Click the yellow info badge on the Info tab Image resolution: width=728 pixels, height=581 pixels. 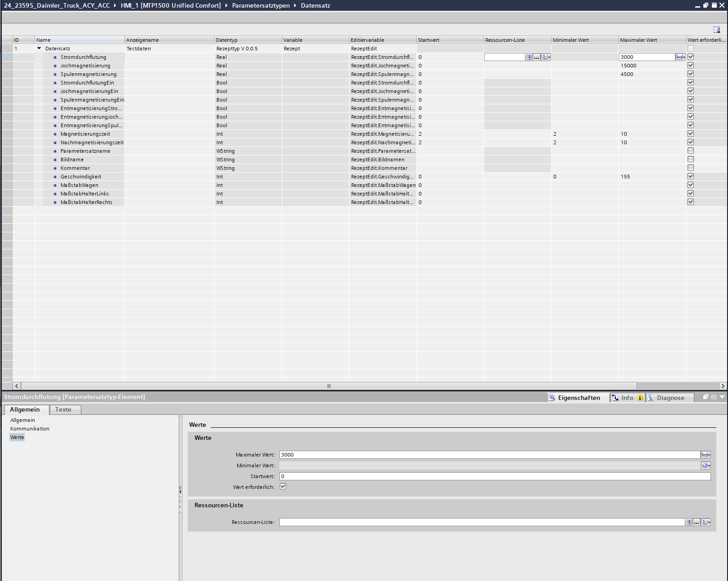point(640,398)
